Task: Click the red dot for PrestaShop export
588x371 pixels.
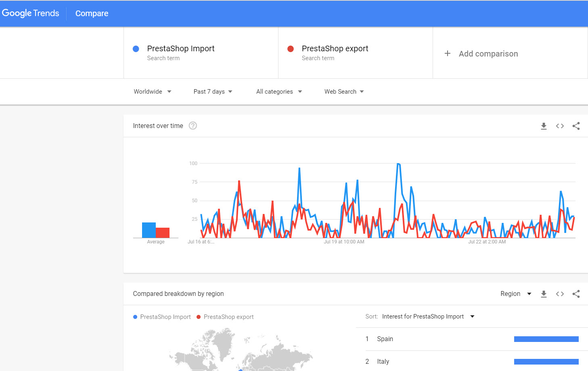Action: pyautogui.click(x=291, y=49)
